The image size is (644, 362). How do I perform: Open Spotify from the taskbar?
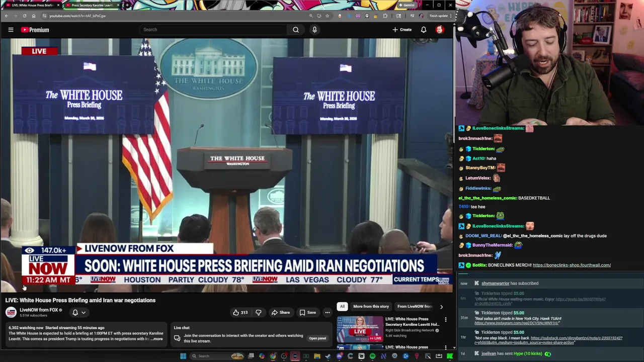[372, 356]
